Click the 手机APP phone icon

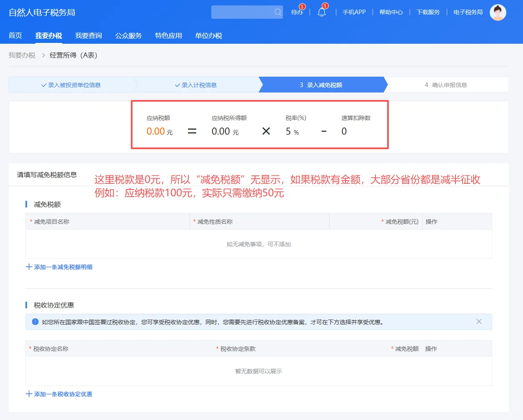(x=353, y=12)
